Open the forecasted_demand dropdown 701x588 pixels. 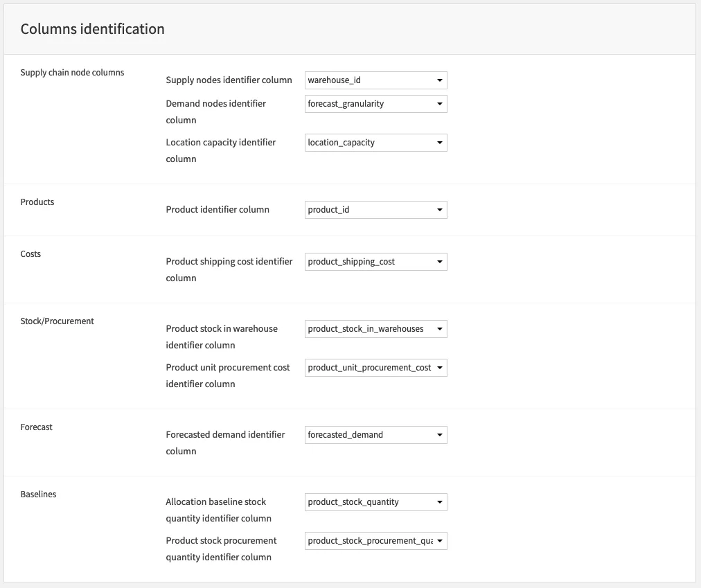point(375,435)
